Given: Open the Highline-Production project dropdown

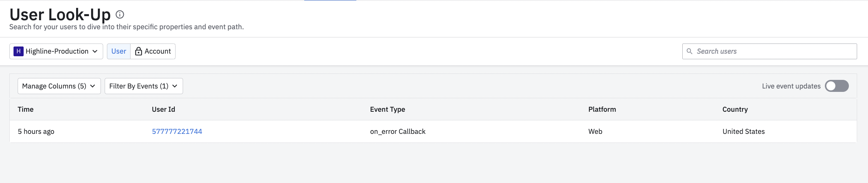Looking at the screenshot, I should (56, 51).
